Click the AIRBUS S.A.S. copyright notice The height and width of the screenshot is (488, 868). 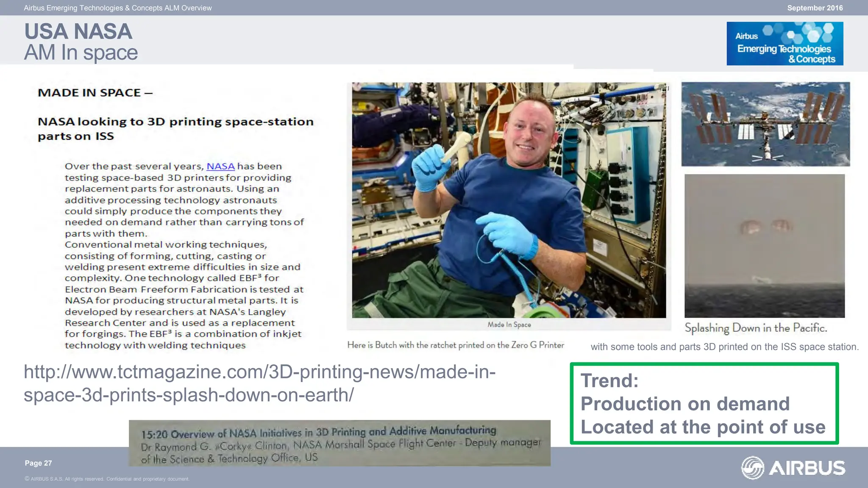point(107,479)
